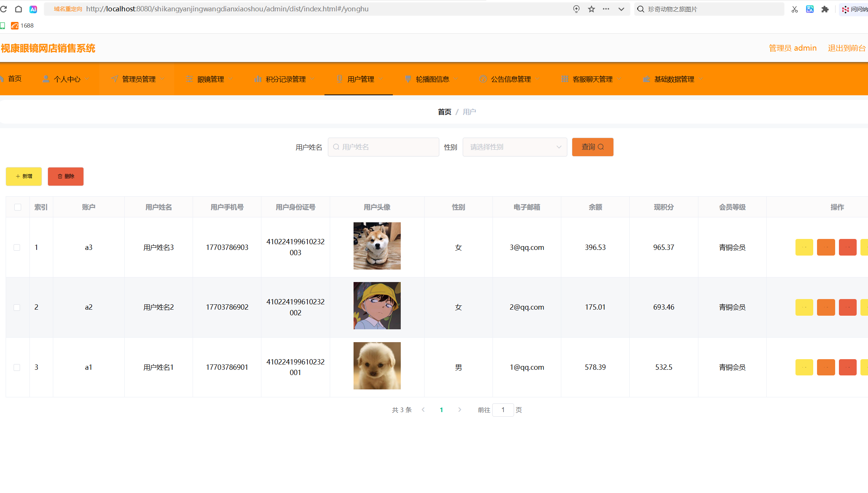
Task: Click the 查询 search button
Action: point(592,147)
